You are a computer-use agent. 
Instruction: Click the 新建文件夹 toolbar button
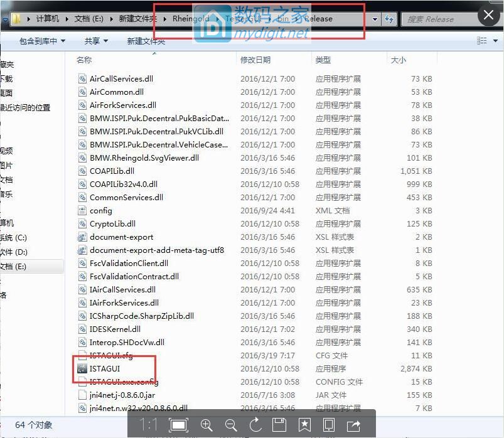pos(146,41)
